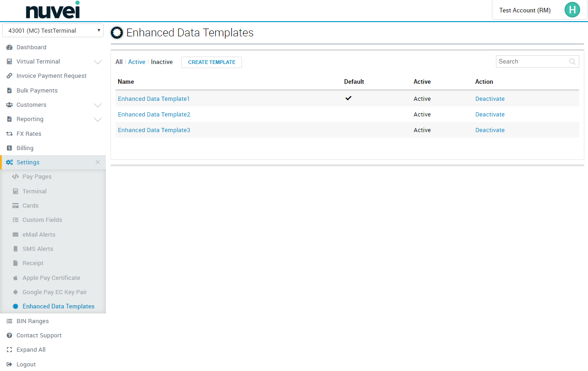Viewport: 588px width, 371px height.
Task: Click the Contact Support question icon
Action: point(9,336)
